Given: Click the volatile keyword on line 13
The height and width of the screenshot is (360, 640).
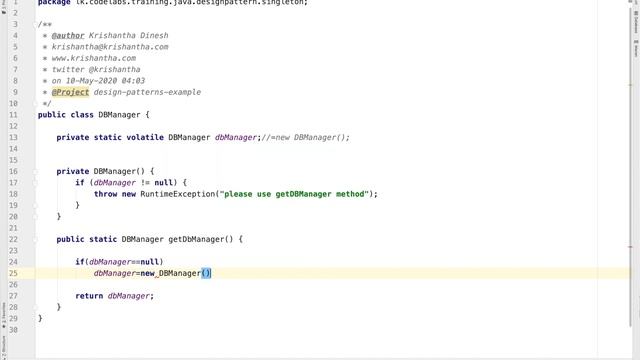Looking at the screenshot, I should tap(145, 138).
